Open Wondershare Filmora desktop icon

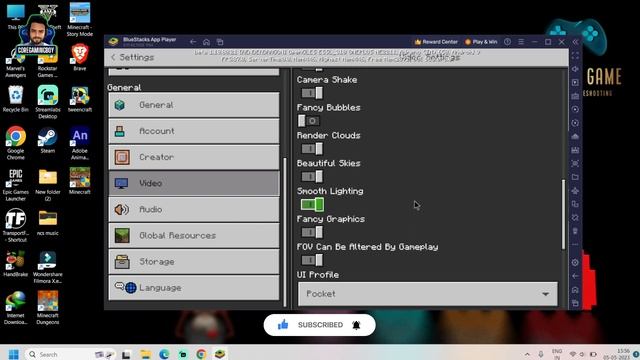pos(48,267)
